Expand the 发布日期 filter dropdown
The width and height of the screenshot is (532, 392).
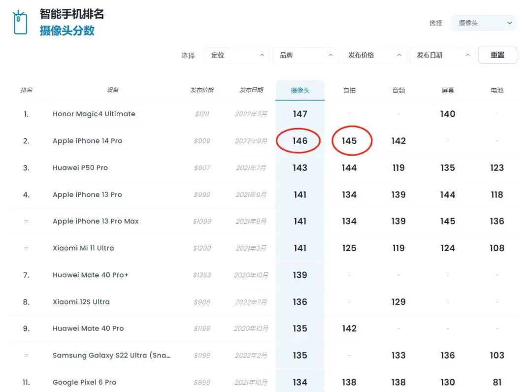click(x=442, y=55)
